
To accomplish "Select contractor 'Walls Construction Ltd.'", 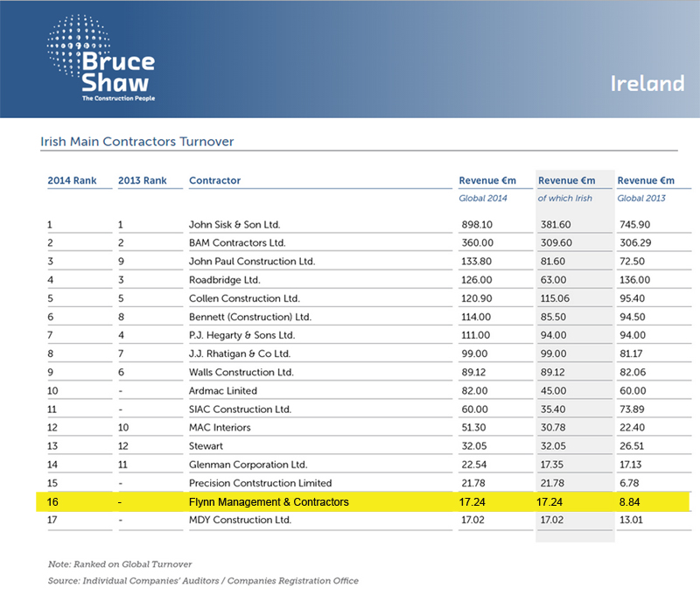I will click(x=241, y=373).
